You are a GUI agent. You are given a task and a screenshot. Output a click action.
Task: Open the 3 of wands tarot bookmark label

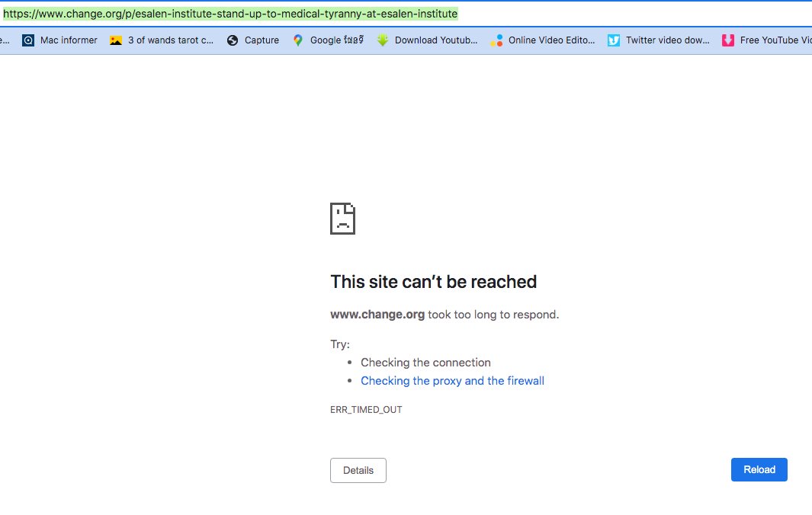point(171,40)
